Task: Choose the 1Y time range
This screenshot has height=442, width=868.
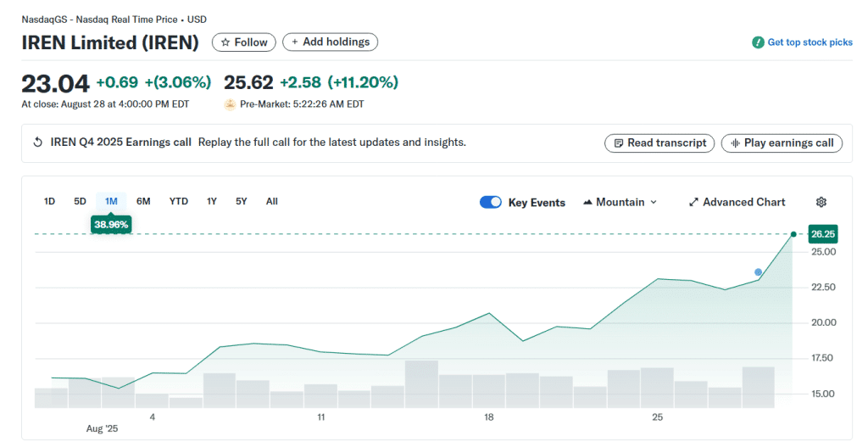Action: click(212, 201)
